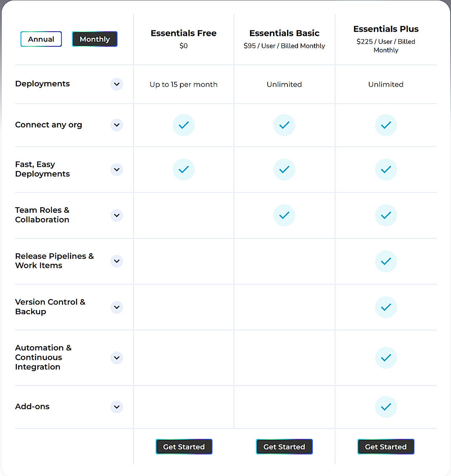Click the Fast, Easy Deployments checkmark under Essentials Free
This screenshot has width=451, height=476.
pyautogui.click(x=183, y=169)
